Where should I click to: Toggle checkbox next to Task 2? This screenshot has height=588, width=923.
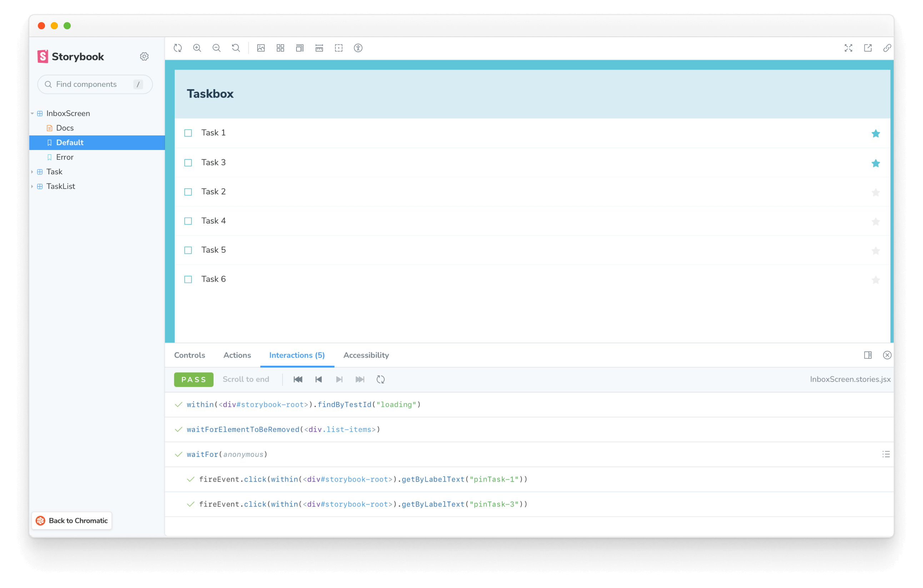[x=189, y=192]
